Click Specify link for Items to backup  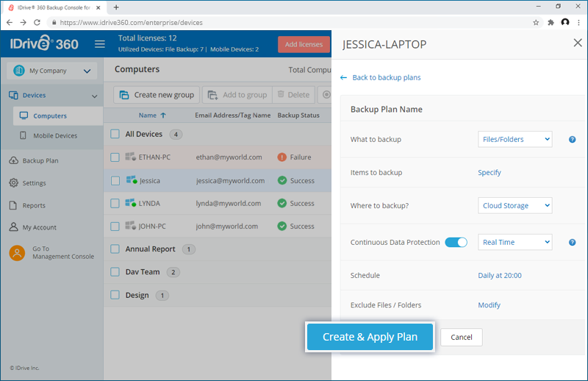(x=489, y=172)
